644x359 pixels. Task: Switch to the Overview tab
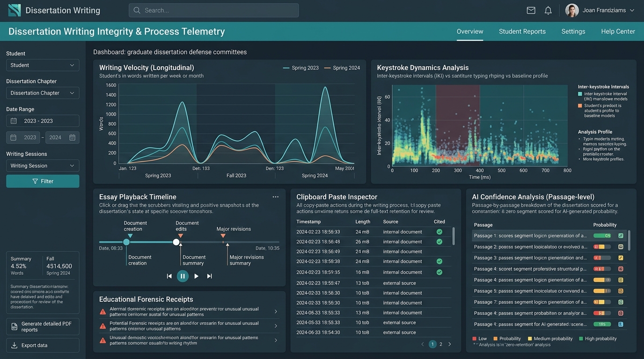(470, 31)
